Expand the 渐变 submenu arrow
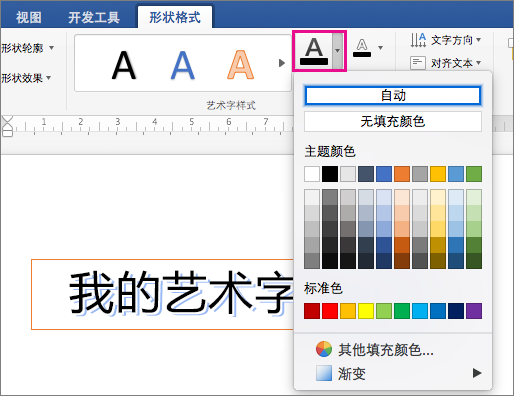 pyautogui.click(x=477, y=373)
